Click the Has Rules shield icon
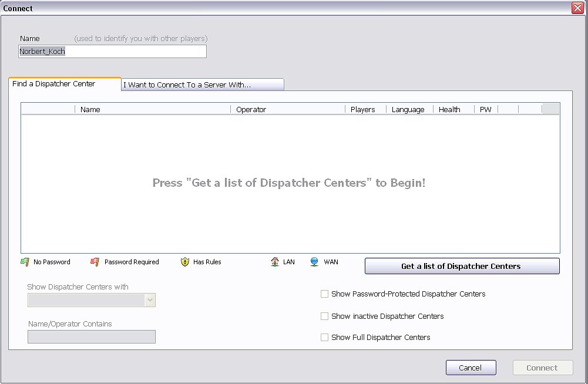 [x=185, y=262]
